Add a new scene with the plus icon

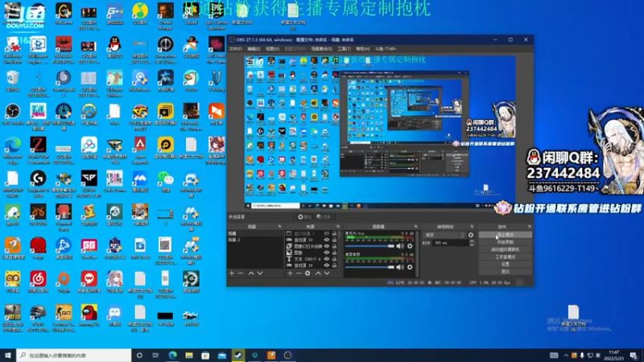[x=232, y=274]
